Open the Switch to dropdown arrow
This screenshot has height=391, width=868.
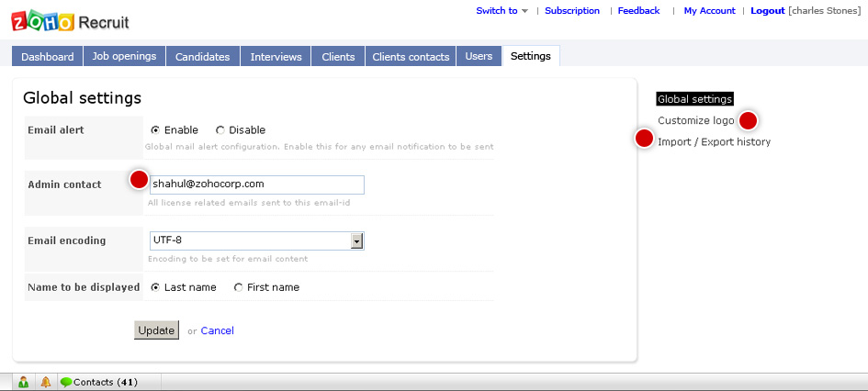(x=524, y=11)
